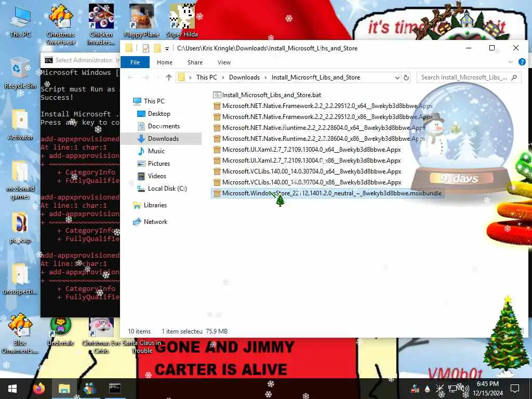
Task: Select Music in navigation pane
Action: 156,151
